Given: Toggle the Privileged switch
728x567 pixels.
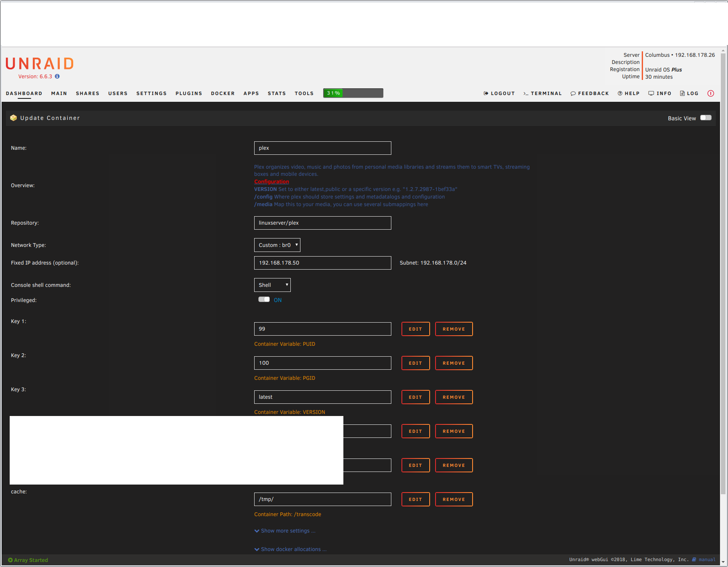Looking at the screenshot, I should pos(264,299).
